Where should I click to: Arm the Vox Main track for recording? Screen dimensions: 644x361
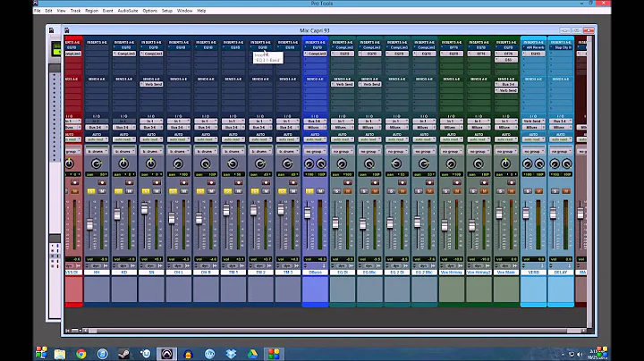512,182
